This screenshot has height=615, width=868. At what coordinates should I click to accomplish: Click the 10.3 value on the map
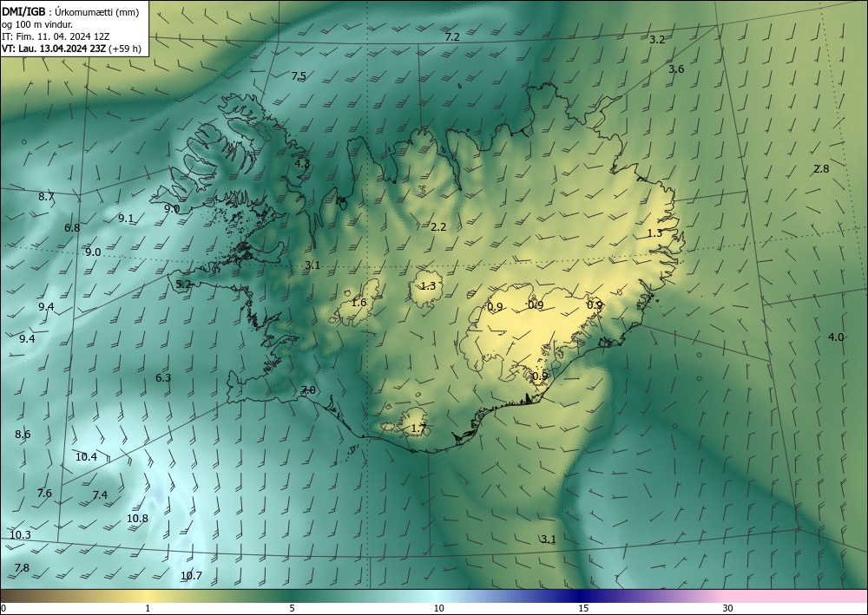click(x=20, y=535)
